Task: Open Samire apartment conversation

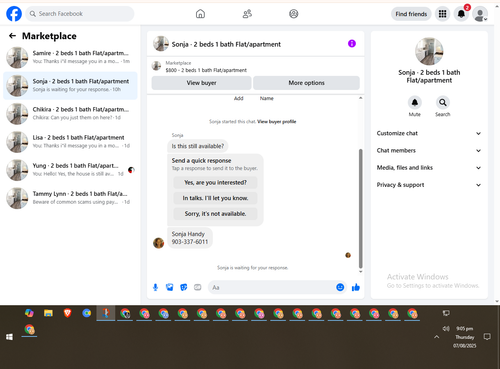Action: pos(70,57)
